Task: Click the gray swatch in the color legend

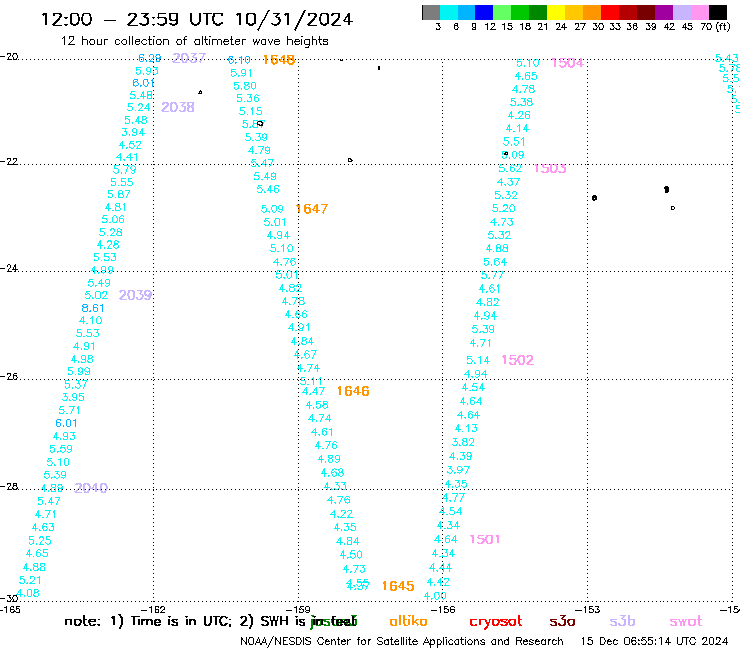Action: pyautogui.click(x=431, y=12)
